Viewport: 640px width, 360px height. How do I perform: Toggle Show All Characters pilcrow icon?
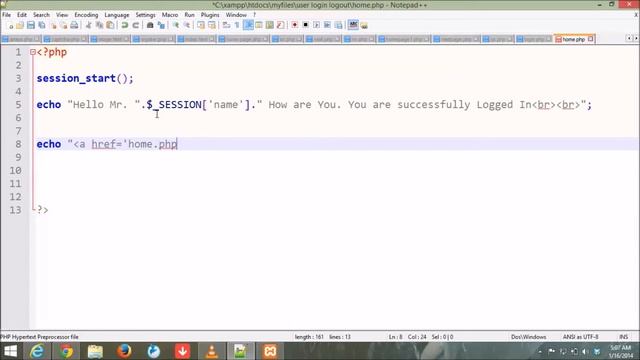237,25
